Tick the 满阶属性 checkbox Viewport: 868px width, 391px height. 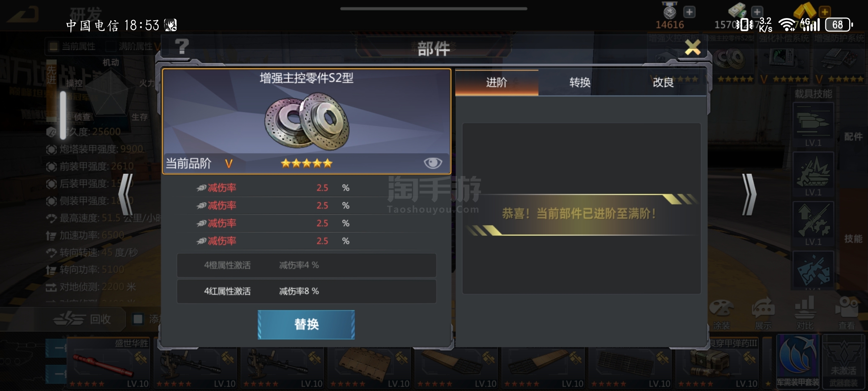point(110,46)
